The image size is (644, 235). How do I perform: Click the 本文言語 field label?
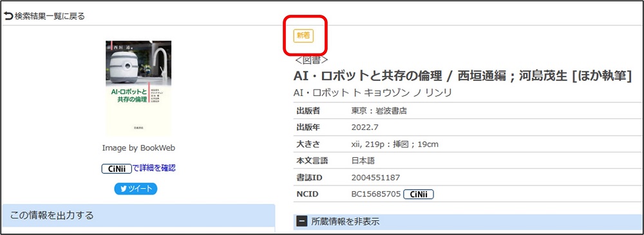pos(312,161)
